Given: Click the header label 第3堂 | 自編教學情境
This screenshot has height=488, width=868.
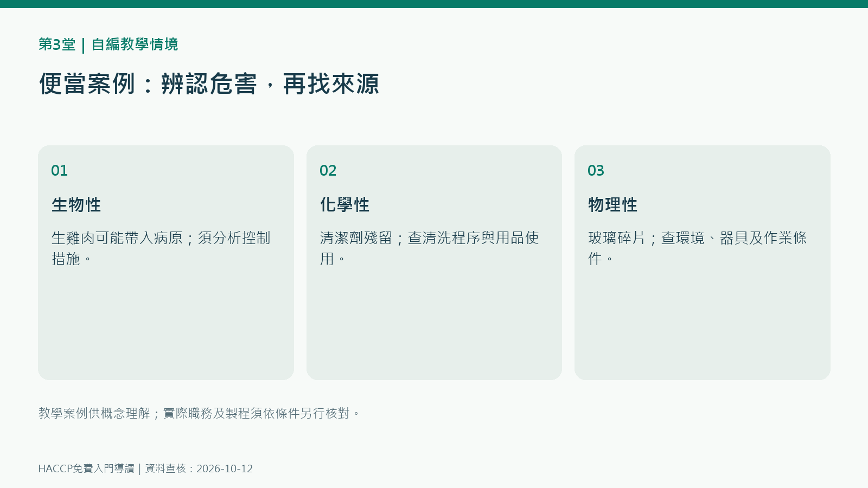Looking at the screenshot, I should 108,44.
